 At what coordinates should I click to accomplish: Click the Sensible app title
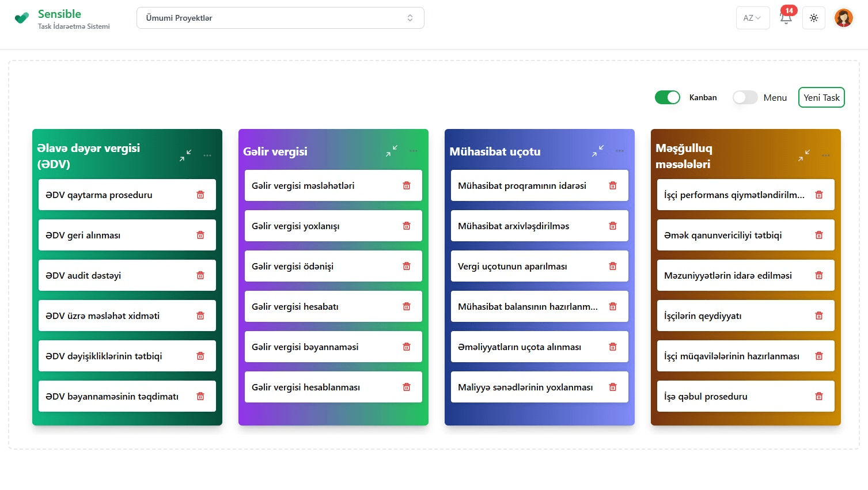click(59, 14)
